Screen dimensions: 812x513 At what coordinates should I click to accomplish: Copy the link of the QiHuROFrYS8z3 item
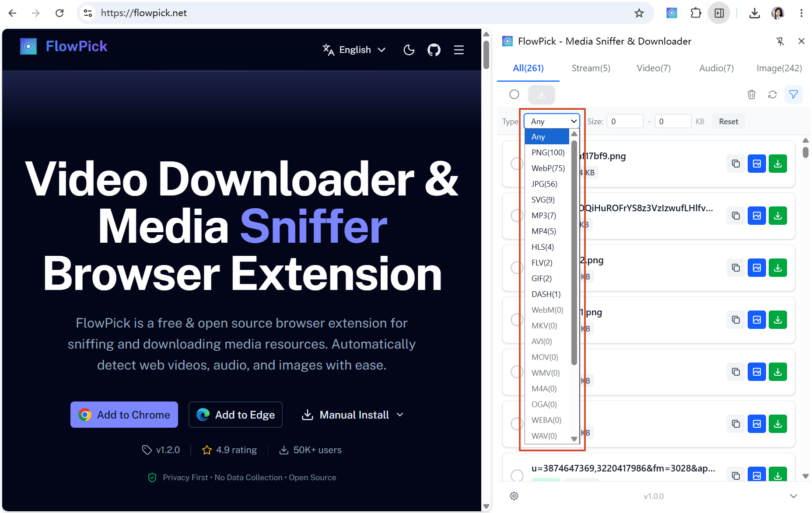coord(736,216)
